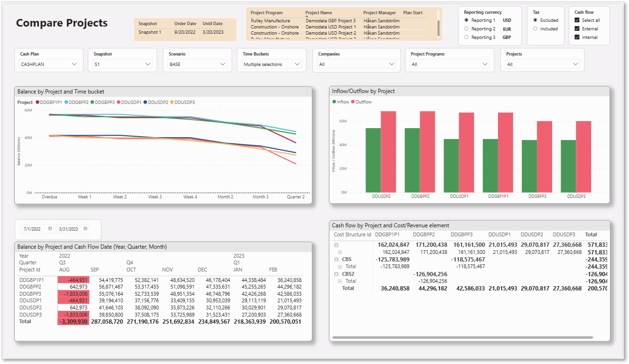
Task: Click the DDGBP1P1 legend marker
Action: [38, 103]
